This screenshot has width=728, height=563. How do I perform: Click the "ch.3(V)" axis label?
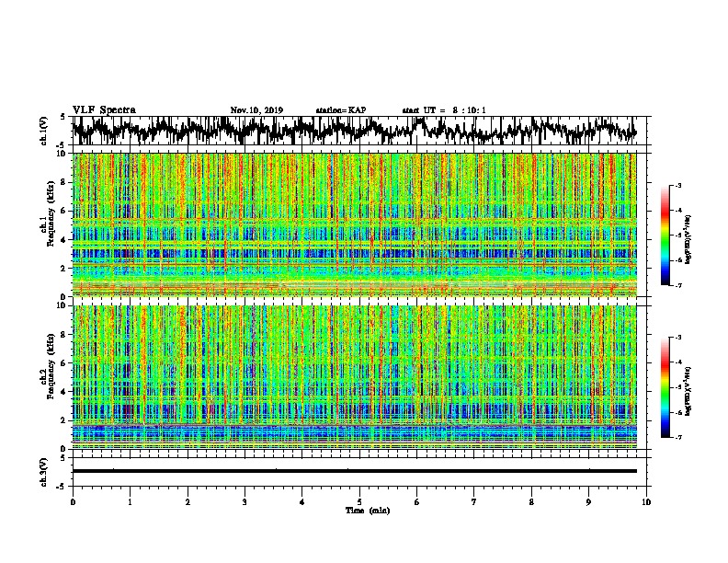pos(43,472)
